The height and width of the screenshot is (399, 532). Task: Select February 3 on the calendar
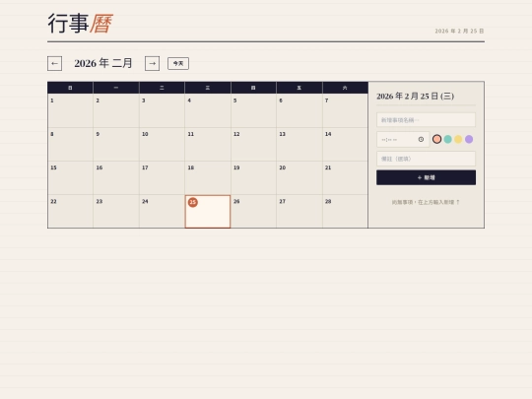tap(162, 110)
